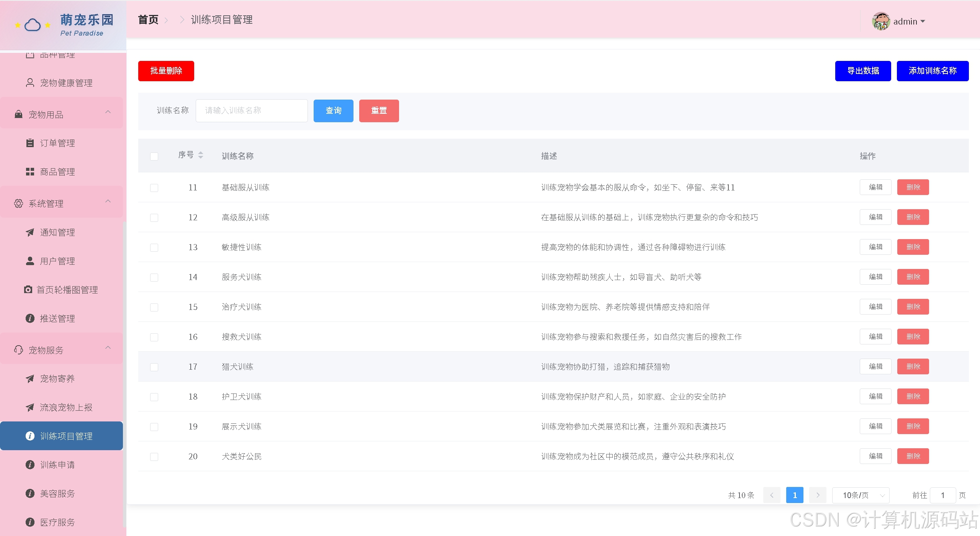Image resolution: width=980 pixels, height=536 pixels.
Task: Click the 共 10 条 total count text
Action: [741, 495]
